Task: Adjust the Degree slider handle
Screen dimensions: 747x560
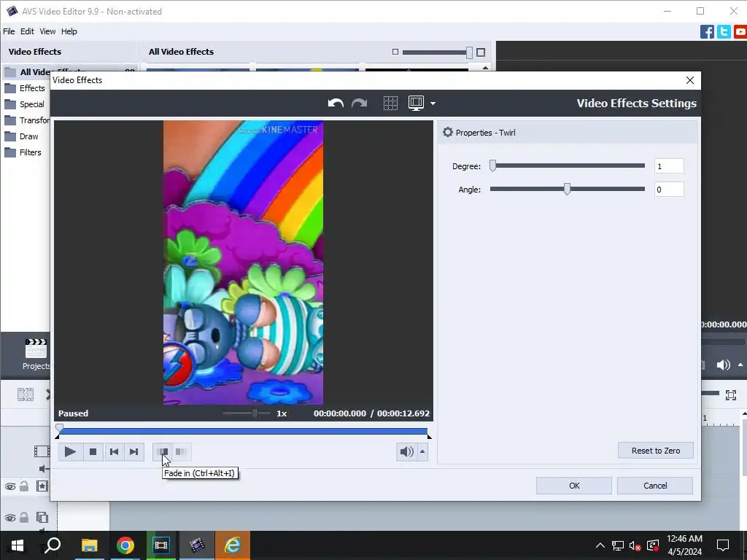Action: tap(493, 166)
